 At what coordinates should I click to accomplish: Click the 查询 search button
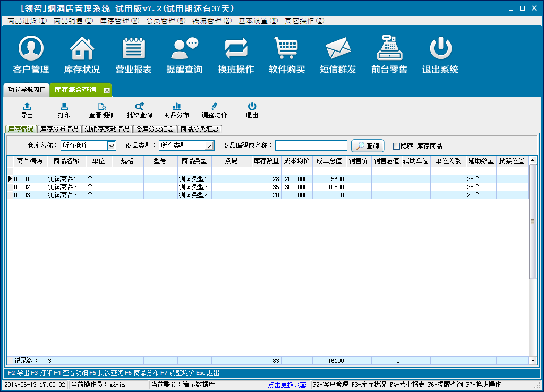[x=368, y=146]
